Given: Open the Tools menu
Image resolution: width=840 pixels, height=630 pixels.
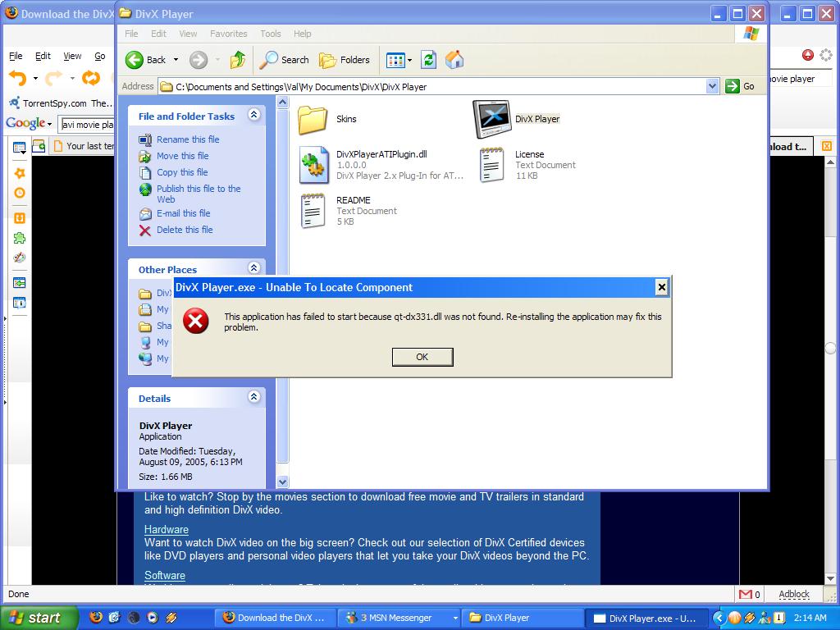Looking at the screenshot, I should 270,34.
